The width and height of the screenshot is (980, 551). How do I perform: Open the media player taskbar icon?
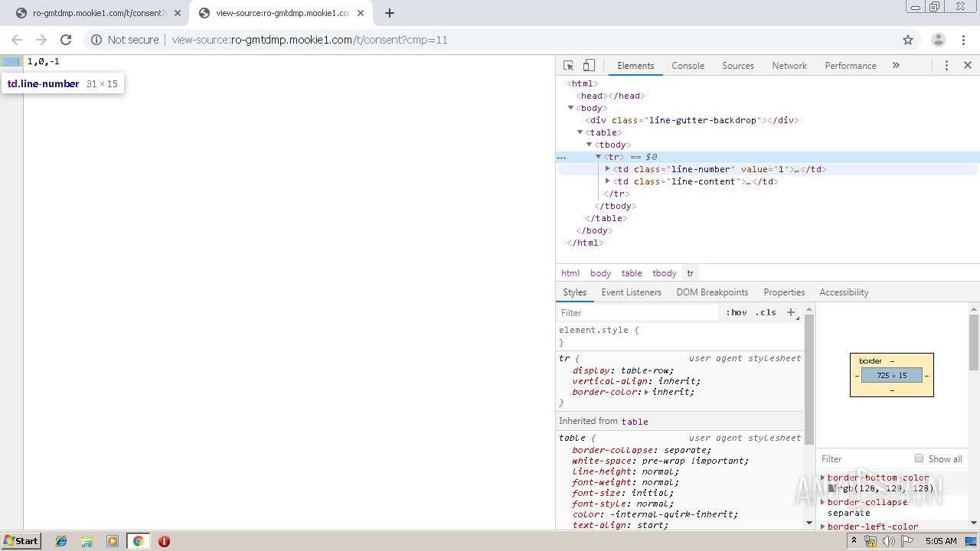pyautogui.click(x=113, y=541)
